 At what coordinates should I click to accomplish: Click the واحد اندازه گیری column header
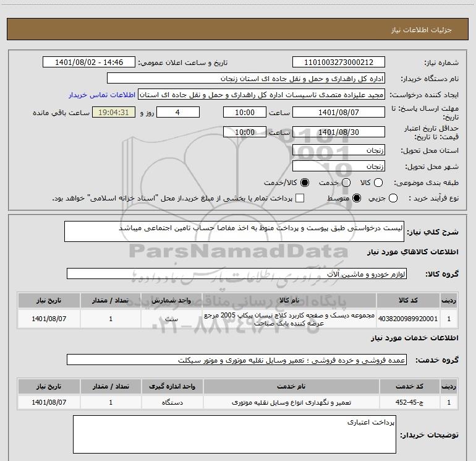click(x=172, y=386)
